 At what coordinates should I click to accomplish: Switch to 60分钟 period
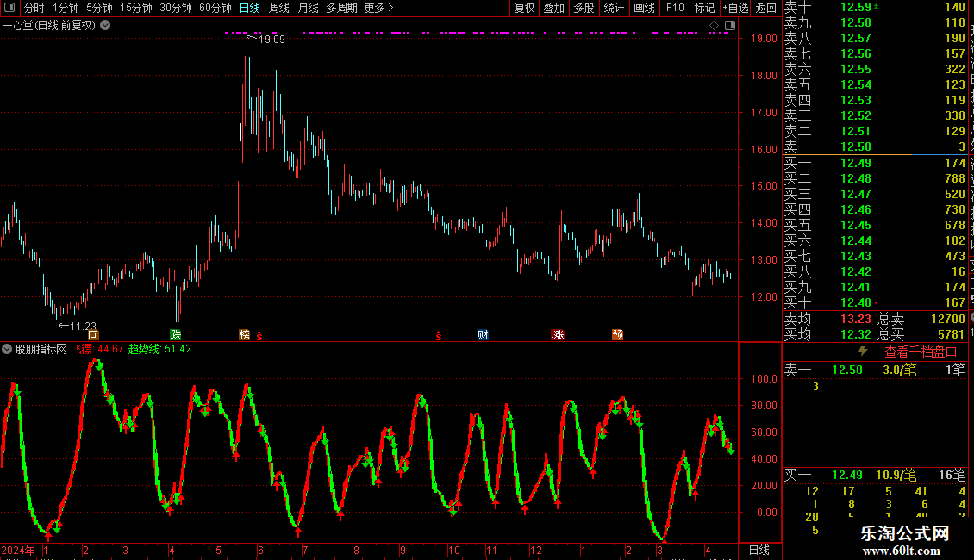pyautogui.click(x=215, y=8)
